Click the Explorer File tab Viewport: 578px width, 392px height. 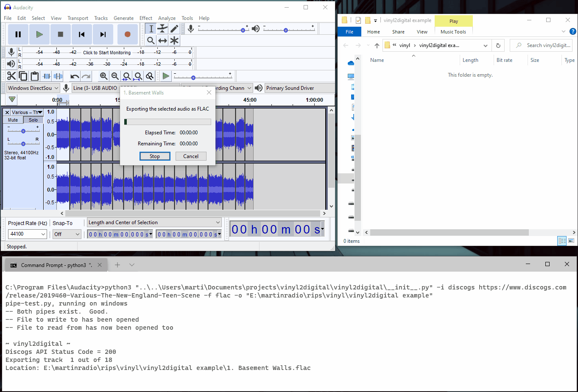coord(349,32)
